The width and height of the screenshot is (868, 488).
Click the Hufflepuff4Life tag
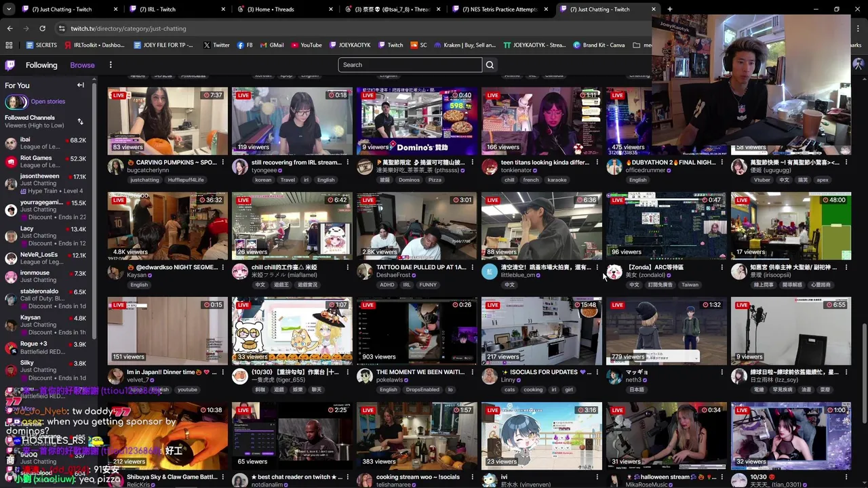186,180
